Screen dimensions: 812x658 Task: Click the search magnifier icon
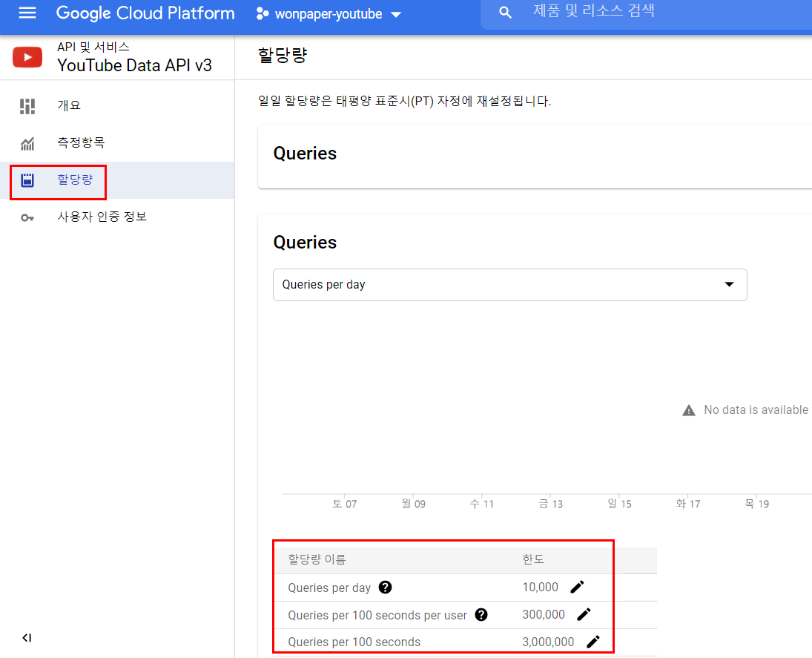tap(506, 13)
